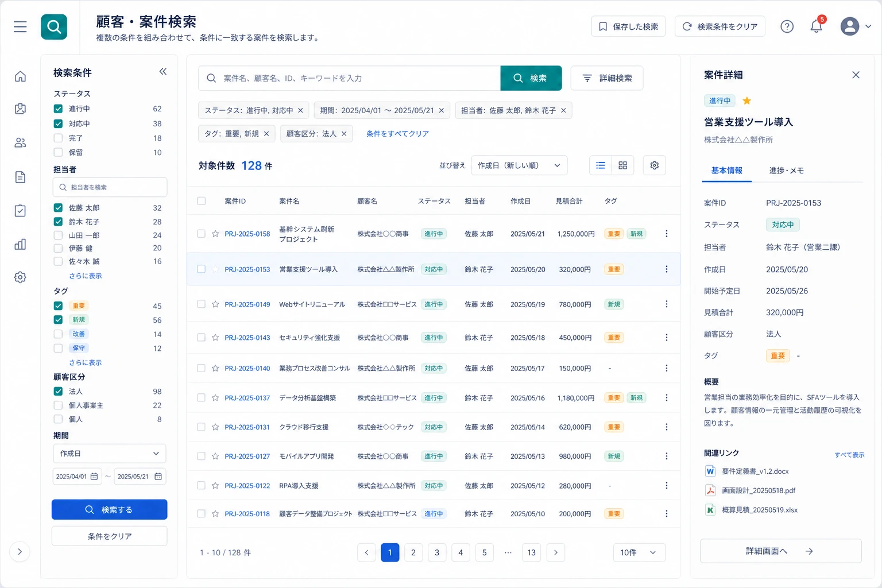Click the 保存した検索 button

point(628,26)
